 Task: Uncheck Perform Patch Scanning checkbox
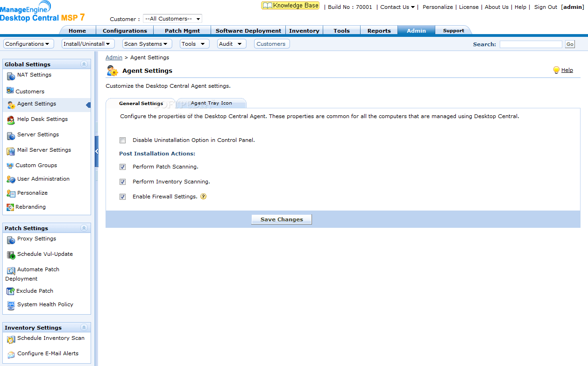coord(123,167)
